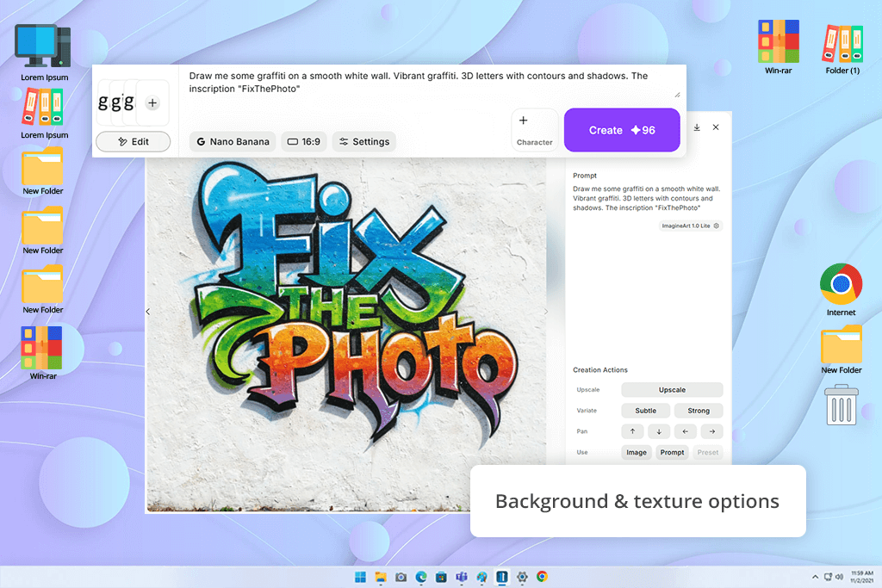This screenshot has height=588, width=882.
Task: Expand the system tray hidden icons chevron
Action: 815,577
